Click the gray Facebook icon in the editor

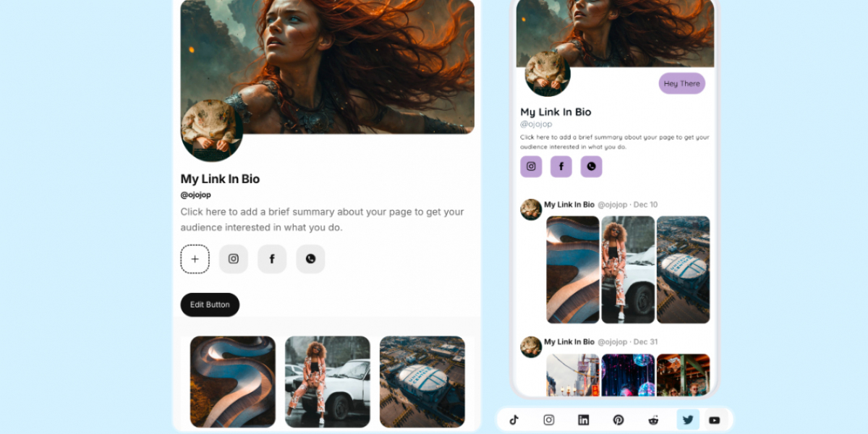[272, 259]
